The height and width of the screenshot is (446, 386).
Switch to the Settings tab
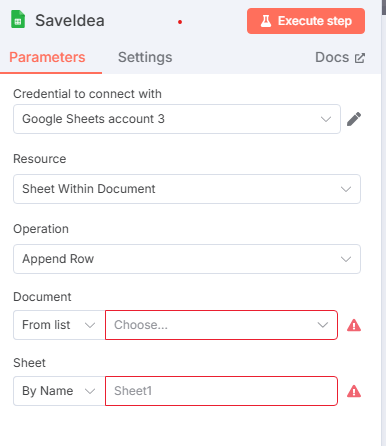(145, 57)
